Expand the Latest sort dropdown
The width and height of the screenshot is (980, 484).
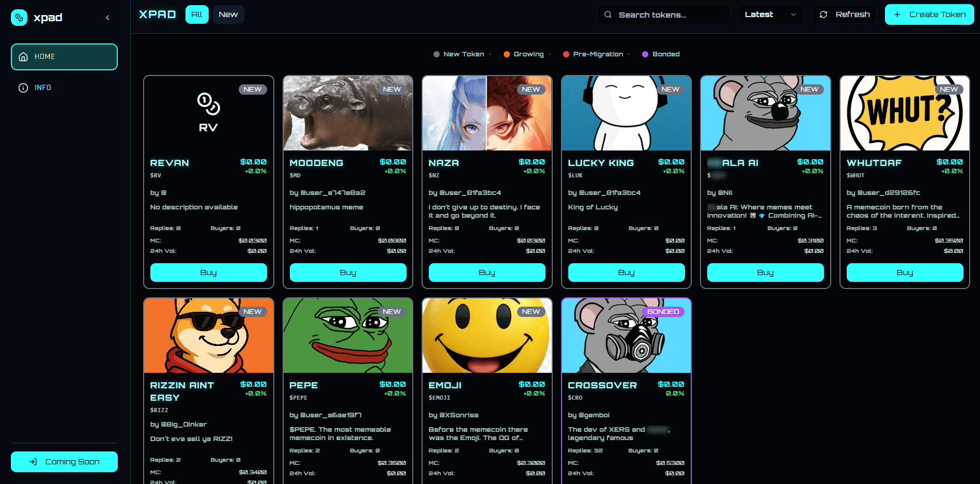click(x=770, y=14)
